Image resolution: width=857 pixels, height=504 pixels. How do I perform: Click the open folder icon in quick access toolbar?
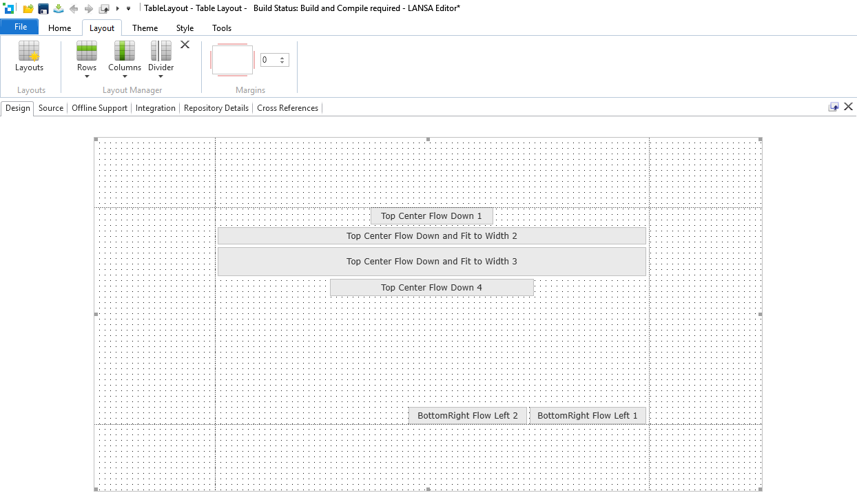(x=28, y=8)
